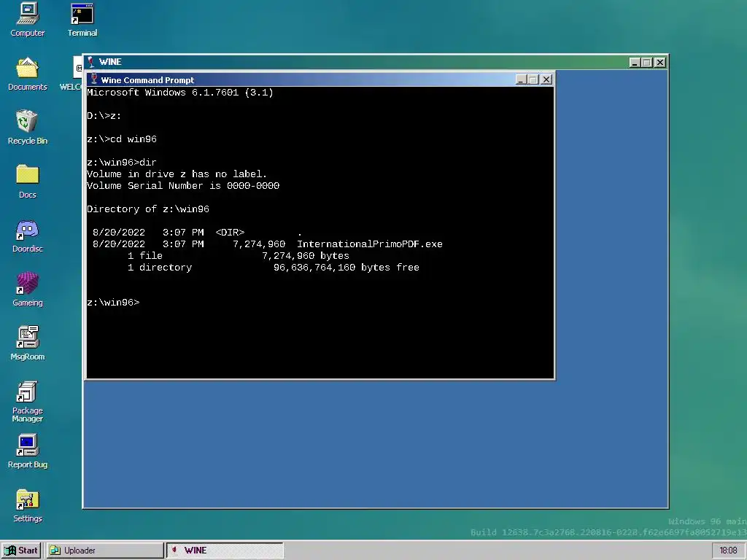Select the partially hidden WELC desktop icon
This screenshot has width=747, height=560.
point(71,74)
